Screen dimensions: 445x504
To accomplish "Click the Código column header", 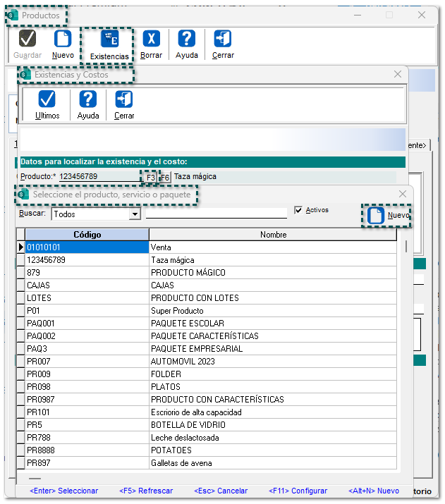I will pyautogui.click(x=86, y=235).
